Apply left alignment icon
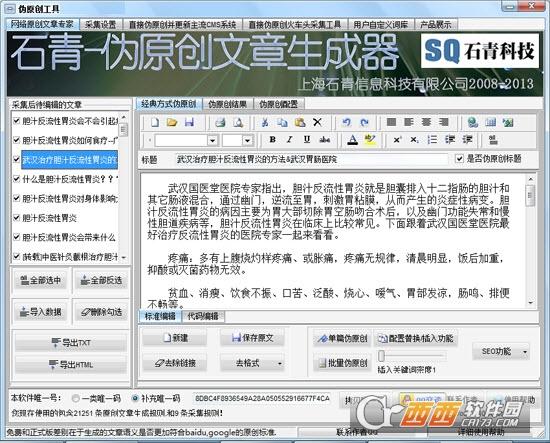 coord(409,122)
